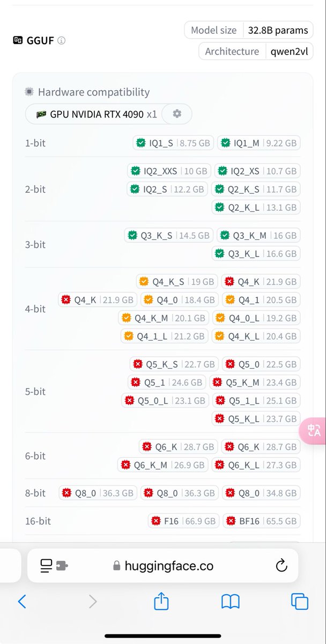
Task: Open the Q6_K_L 27.3 GB file
Action: (x=256, y=465)
